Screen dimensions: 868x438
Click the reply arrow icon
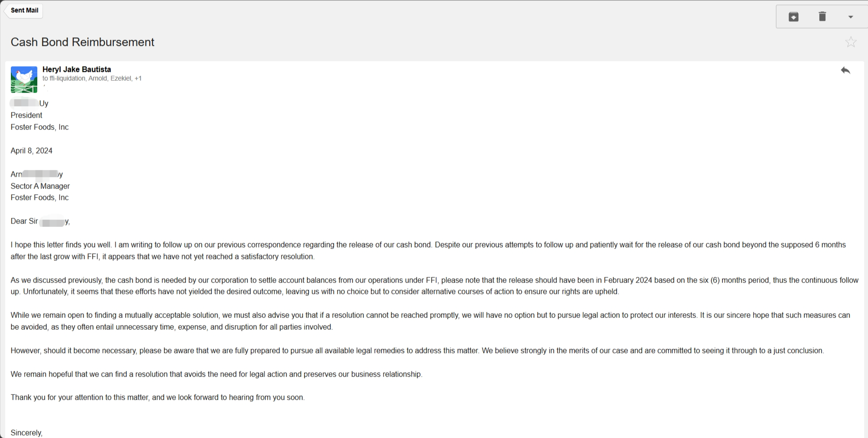click(x=845, y=70)
